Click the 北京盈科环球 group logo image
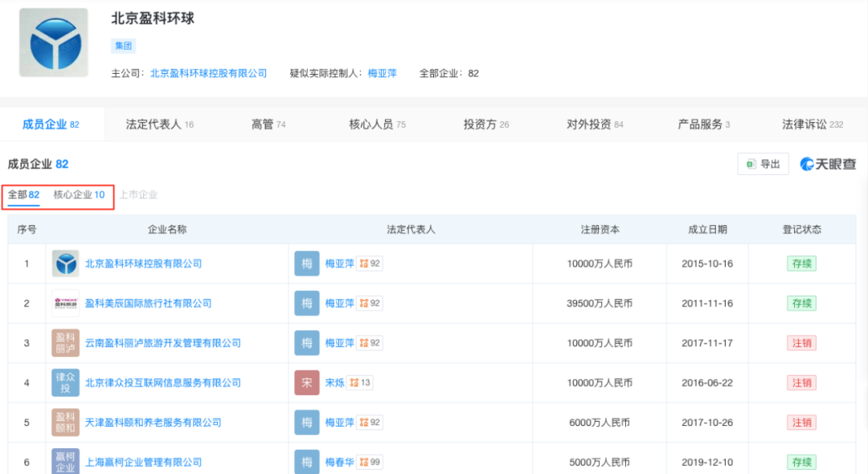The width and height of the screenshot is (868, 474). 54,43
